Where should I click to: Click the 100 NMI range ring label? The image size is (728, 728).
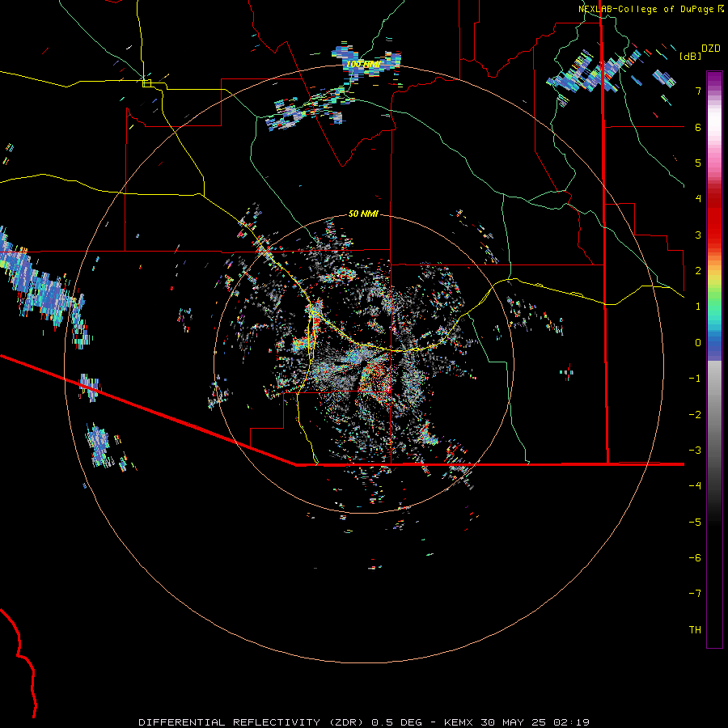coord(362,64)
